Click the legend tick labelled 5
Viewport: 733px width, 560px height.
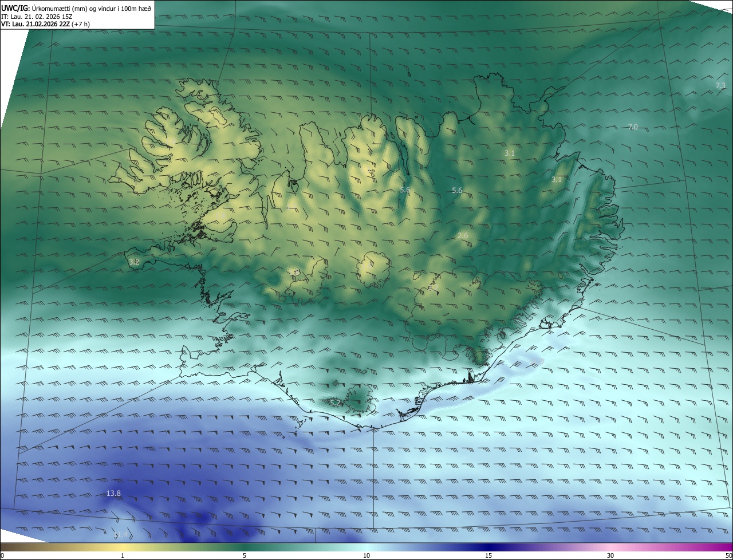(245, 555)
